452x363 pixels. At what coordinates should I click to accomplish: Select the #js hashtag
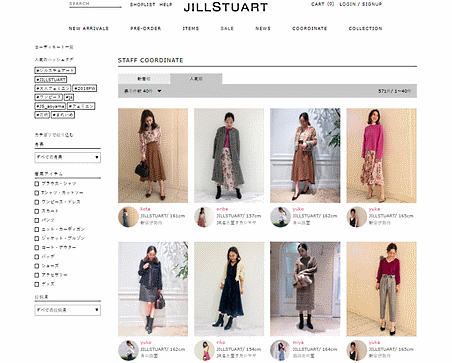click(69, 97)
